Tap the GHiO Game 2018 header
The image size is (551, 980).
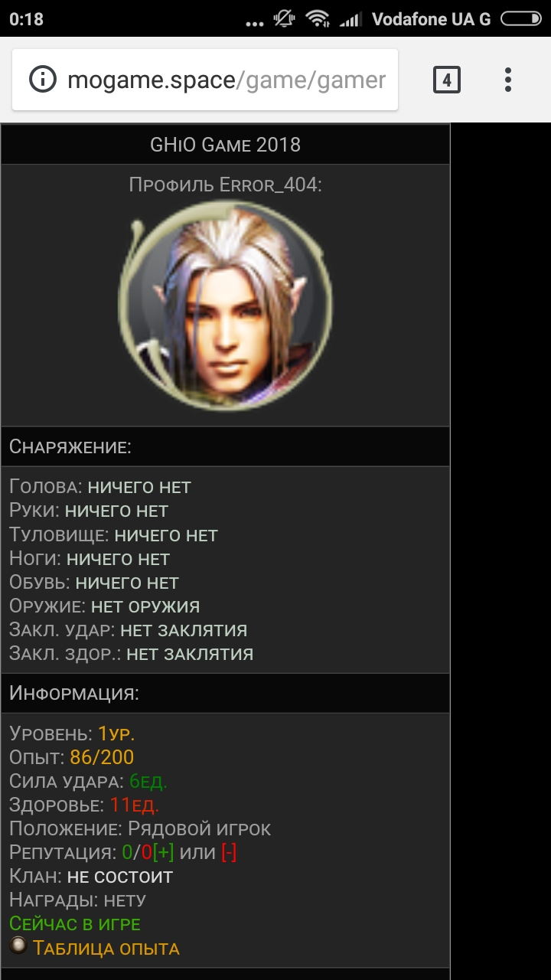225,144
